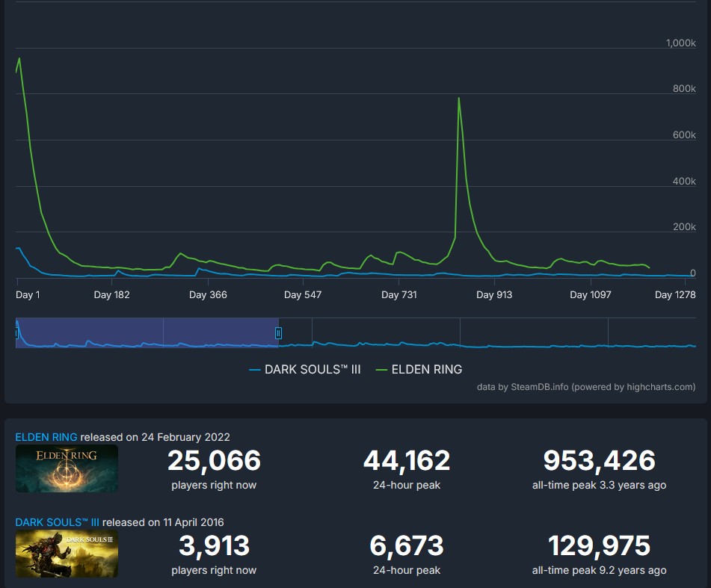711x588 pixels.
Task: Click the Elden Ring second peak on chart
Action: pos(459,99)
